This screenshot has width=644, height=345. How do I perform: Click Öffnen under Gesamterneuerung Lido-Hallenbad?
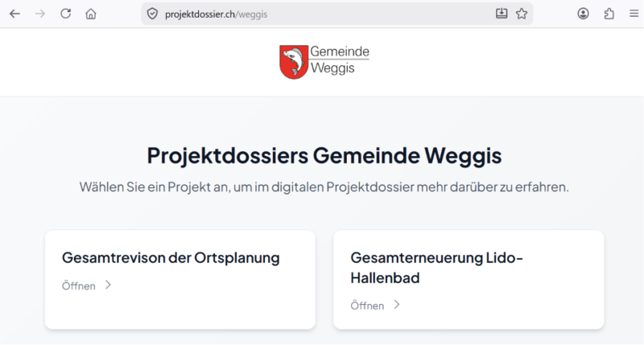(367, 306)
